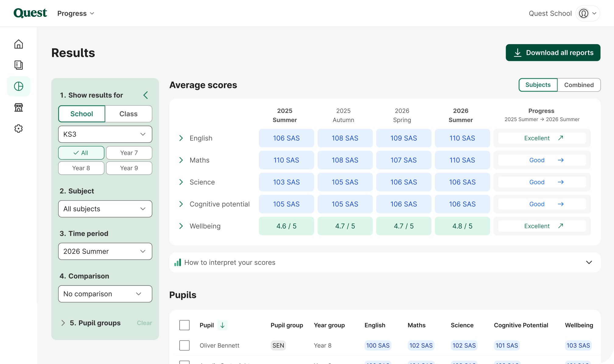Expand the Cognitive potential row
Screen dimensions: 614x364
point(181,204)
